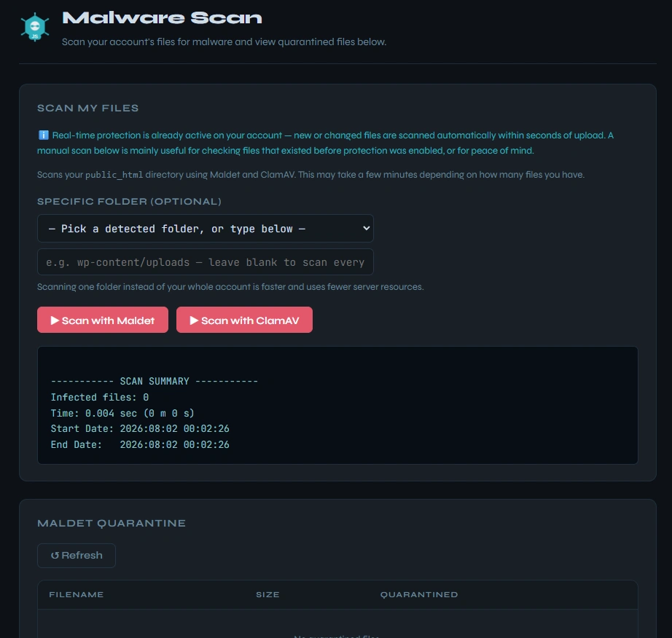Click the SPECIFIC FOLDER (OPTIONAL) label
The image size is (672, 638).
[130, 201]
